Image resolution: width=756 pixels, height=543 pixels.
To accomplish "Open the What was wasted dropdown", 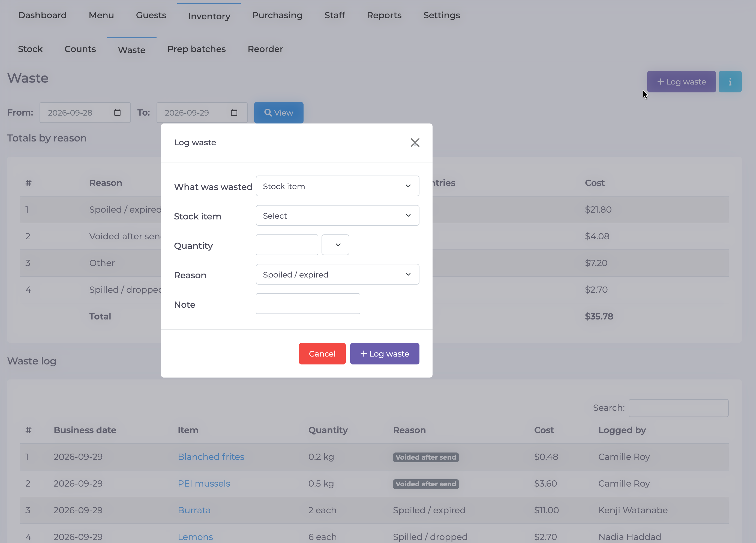I will (x=337, y=186).
